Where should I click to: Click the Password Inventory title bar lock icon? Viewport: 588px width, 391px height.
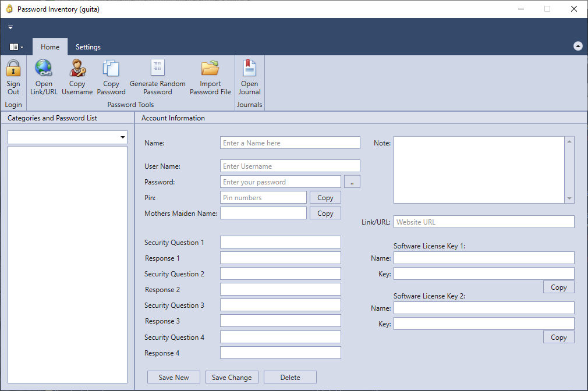[x=9, y=9]
